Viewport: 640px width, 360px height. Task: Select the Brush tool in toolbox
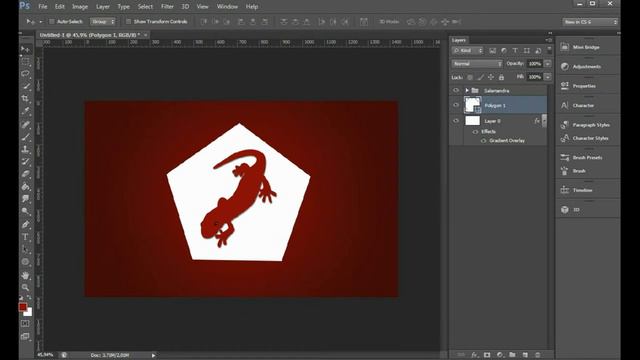25,137
